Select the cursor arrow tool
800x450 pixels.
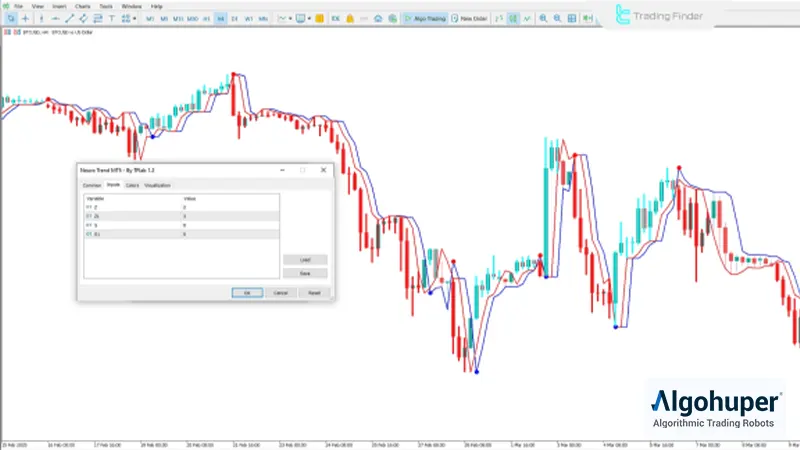10,19
